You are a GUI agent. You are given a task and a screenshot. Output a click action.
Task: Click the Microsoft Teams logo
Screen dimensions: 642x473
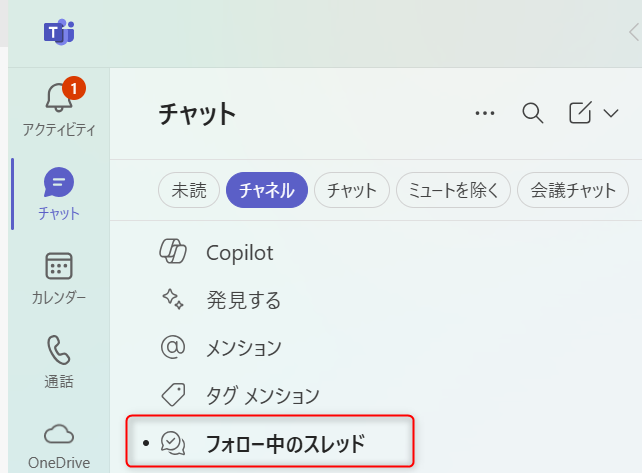click(x=59, y=32)
